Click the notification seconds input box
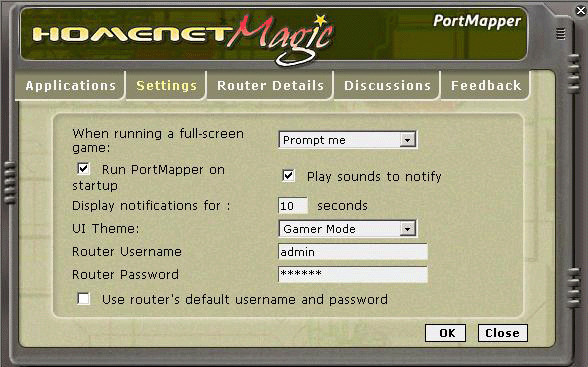 pyautogui.click(x=293, y=206)
